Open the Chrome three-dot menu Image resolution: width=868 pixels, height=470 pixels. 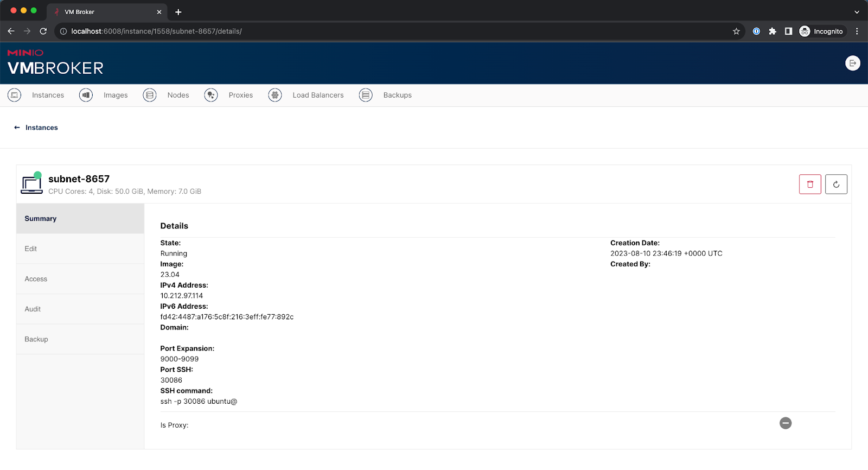857,31
